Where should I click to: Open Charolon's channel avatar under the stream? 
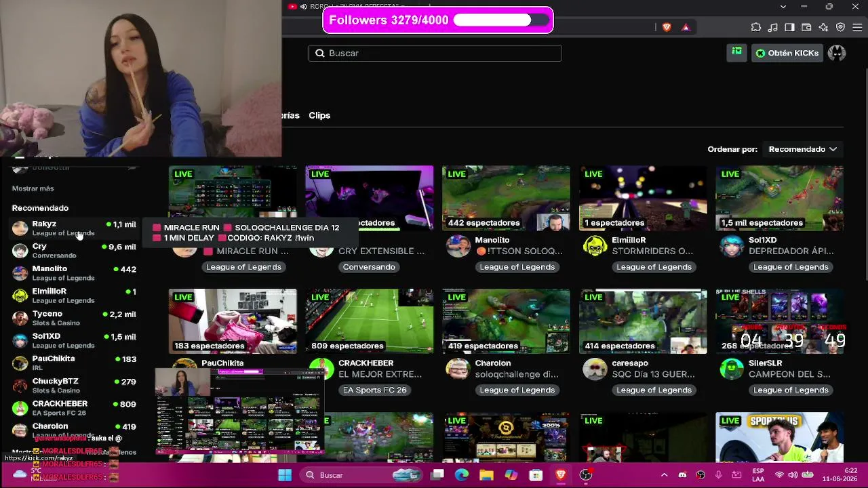tap(458, 369)
